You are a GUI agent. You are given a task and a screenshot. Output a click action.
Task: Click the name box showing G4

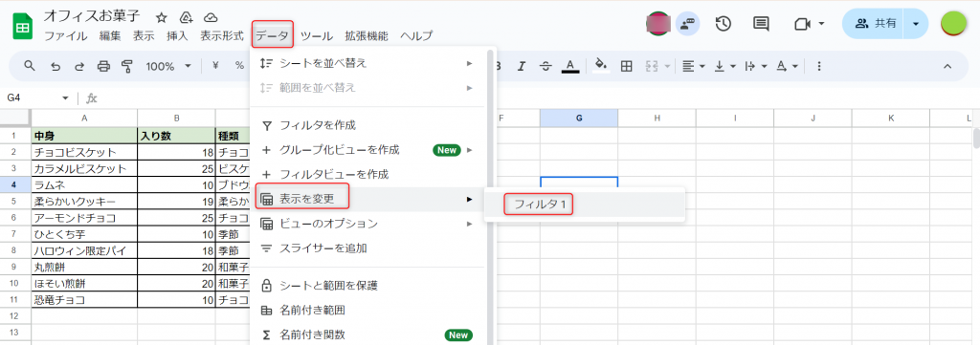click(32, 97)
